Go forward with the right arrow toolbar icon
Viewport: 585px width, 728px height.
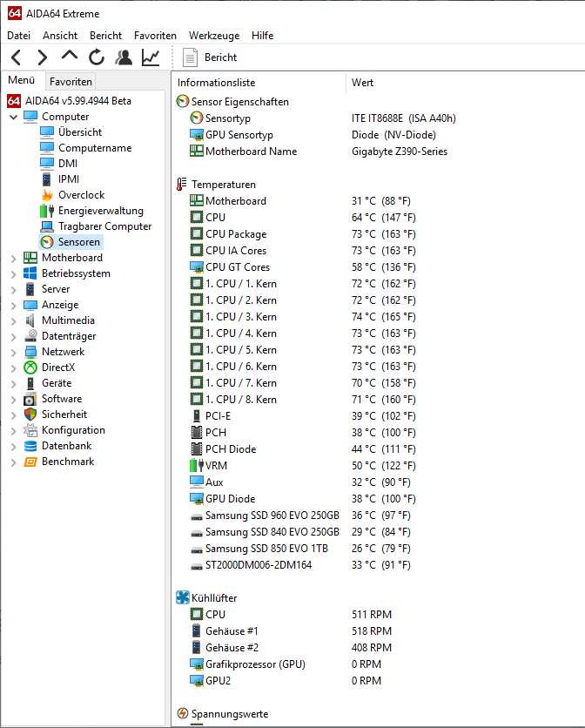pos(43,57)
